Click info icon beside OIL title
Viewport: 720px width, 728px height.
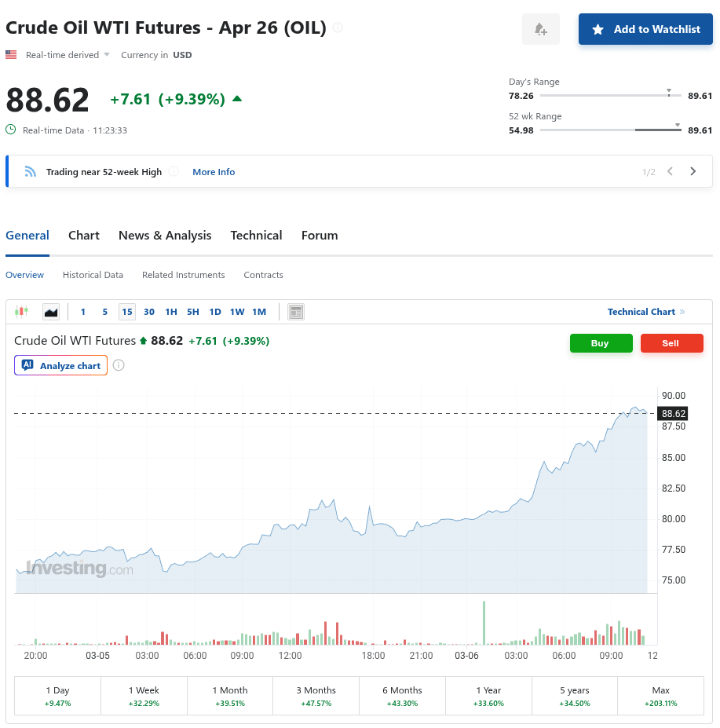coord(338,27)
